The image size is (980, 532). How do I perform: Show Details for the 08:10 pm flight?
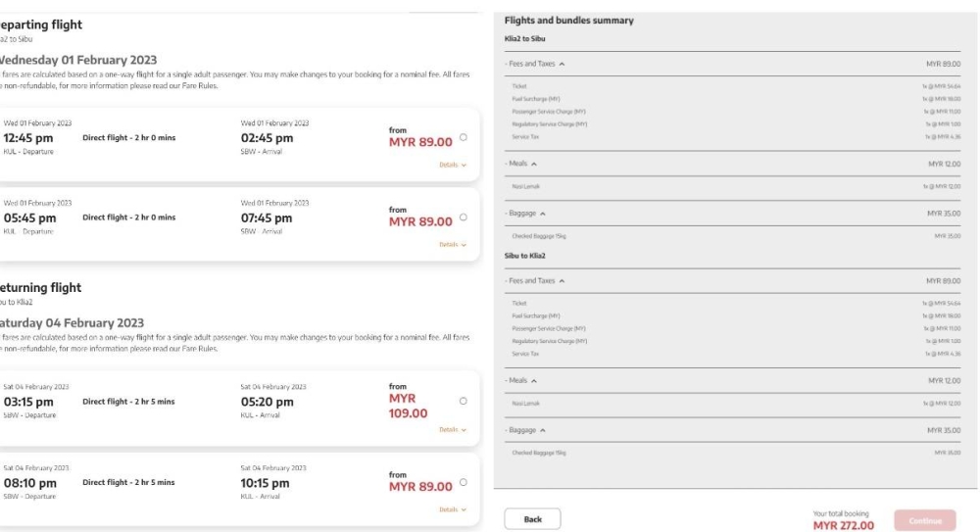click(452, 508)
